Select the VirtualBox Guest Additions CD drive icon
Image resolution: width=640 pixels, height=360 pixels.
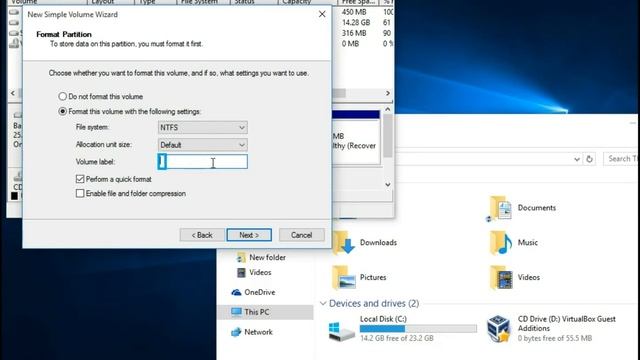(x=499, y=328)
